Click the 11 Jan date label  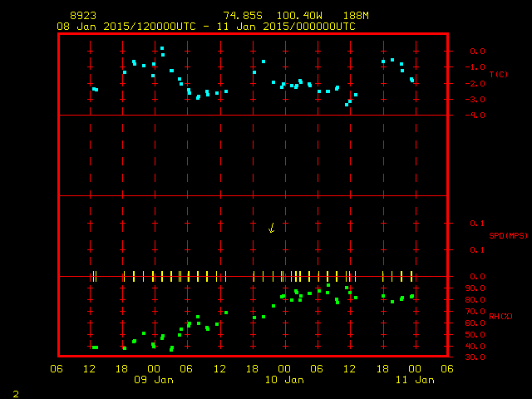414,380
